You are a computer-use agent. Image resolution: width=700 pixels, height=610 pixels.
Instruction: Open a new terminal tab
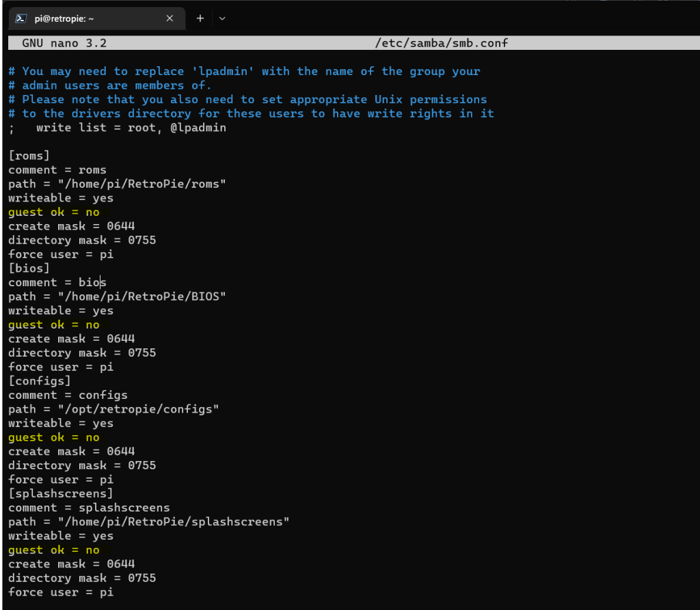[x=200, y=18]
